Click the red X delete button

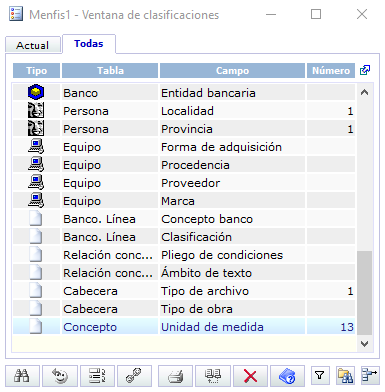pos(250,376)
